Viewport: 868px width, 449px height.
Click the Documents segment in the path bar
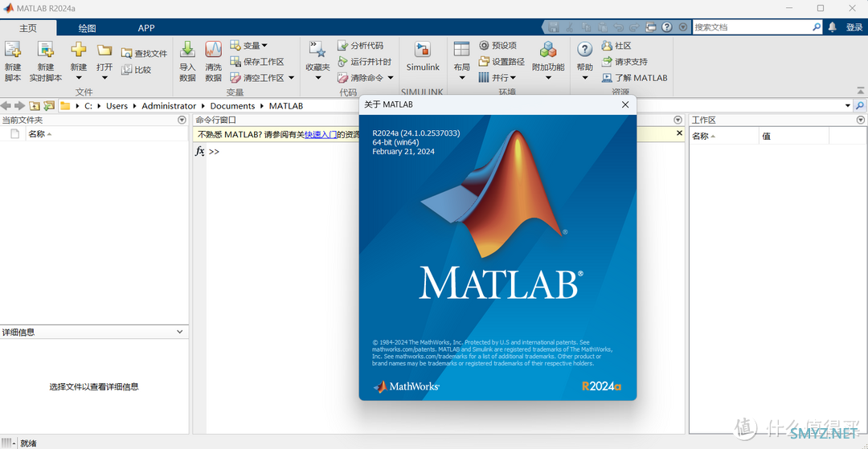click(232, 105)
